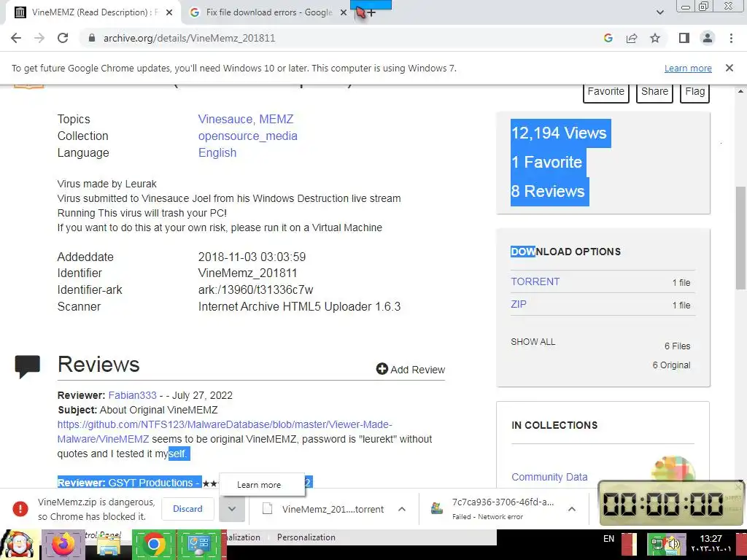Open the opensource_media collection link
This screenshot has height=560, width=747.
(248, 136)
